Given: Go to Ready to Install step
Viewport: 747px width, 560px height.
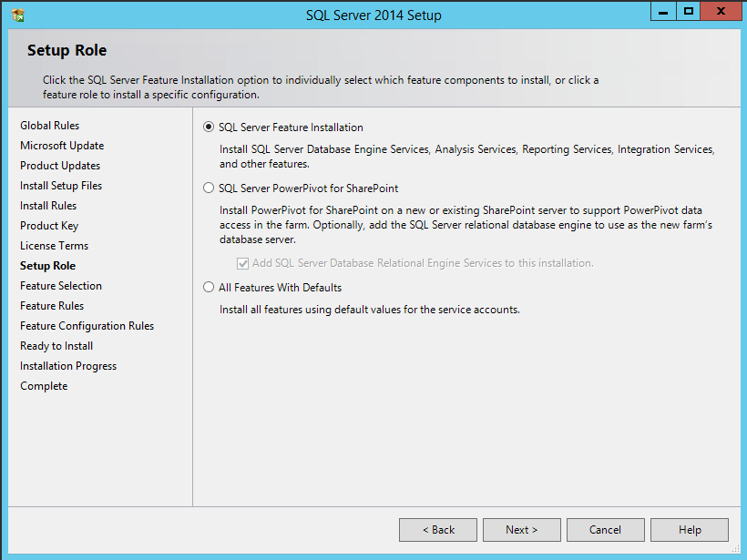Looking at the screenshot, I should [56, 345].
